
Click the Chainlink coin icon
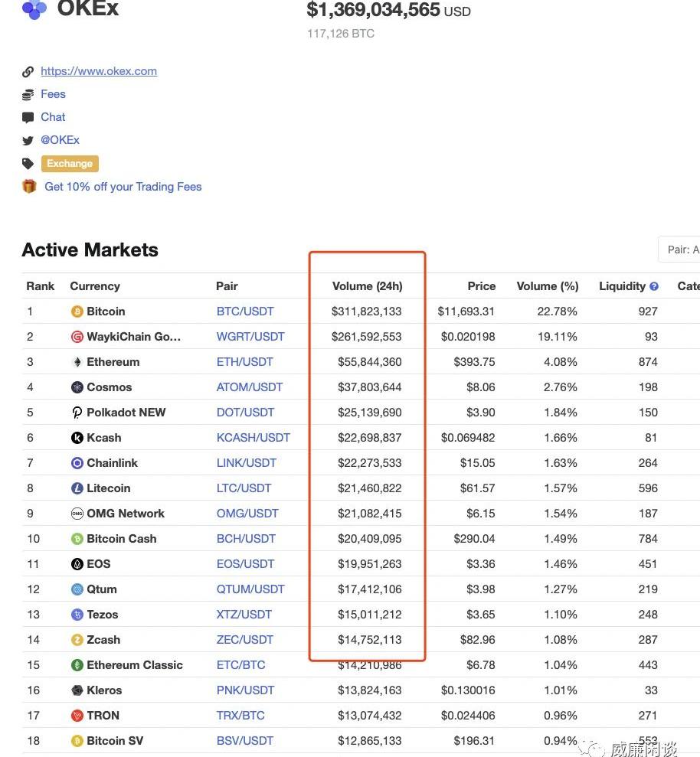click(x=77, y=463)
